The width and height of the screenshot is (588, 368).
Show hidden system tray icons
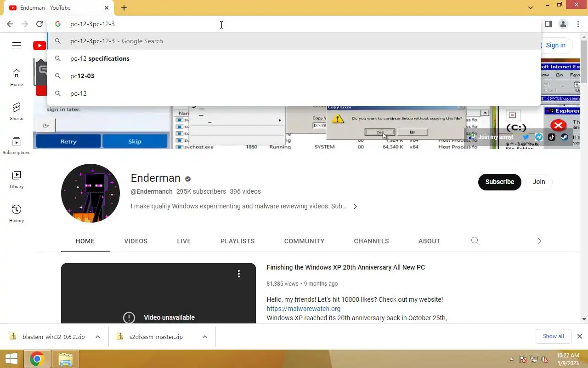512,360
